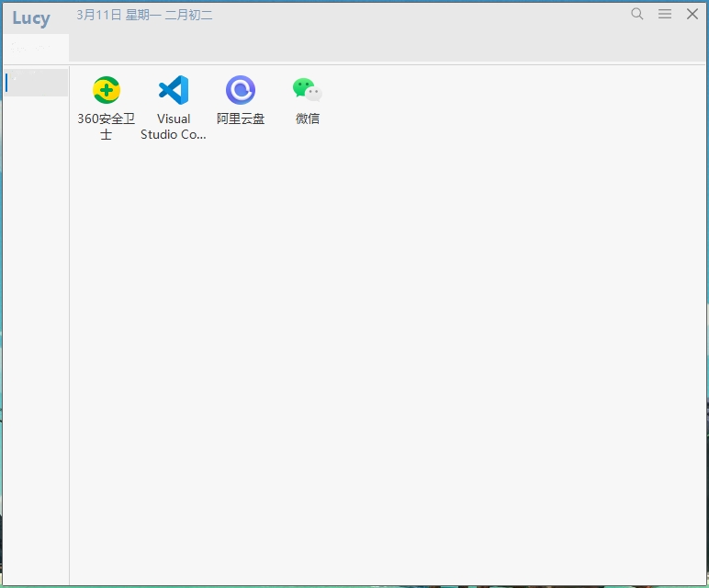The height and width of the screenshot is (588, 709).
Task: Click the Lucy title text
Action: [x=31, y=18]
